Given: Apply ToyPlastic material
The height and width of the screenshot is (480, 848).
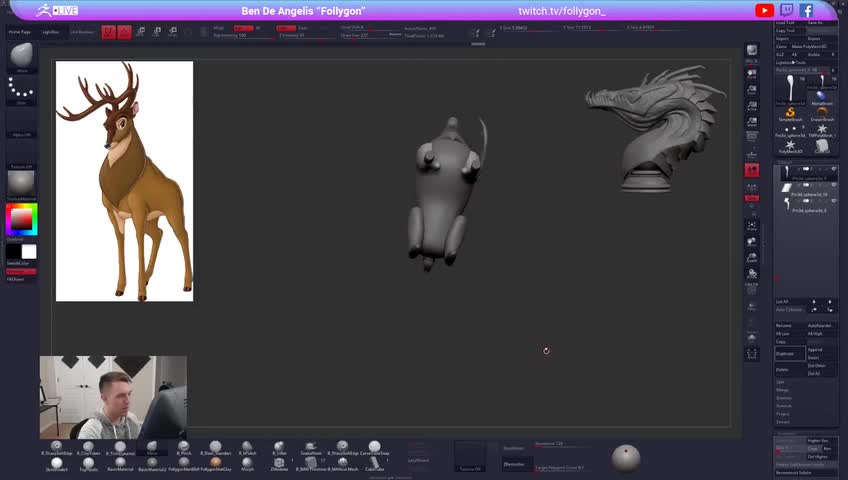Looking at the screenshot, I should [x=88, y=464].
